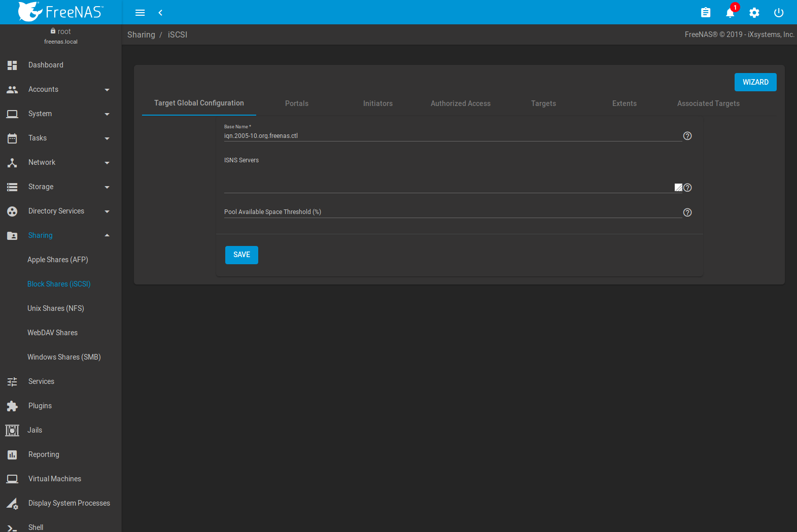Click the Storage icon
The height and width of the screenshot is (532, 797).
tap(12, 187)
